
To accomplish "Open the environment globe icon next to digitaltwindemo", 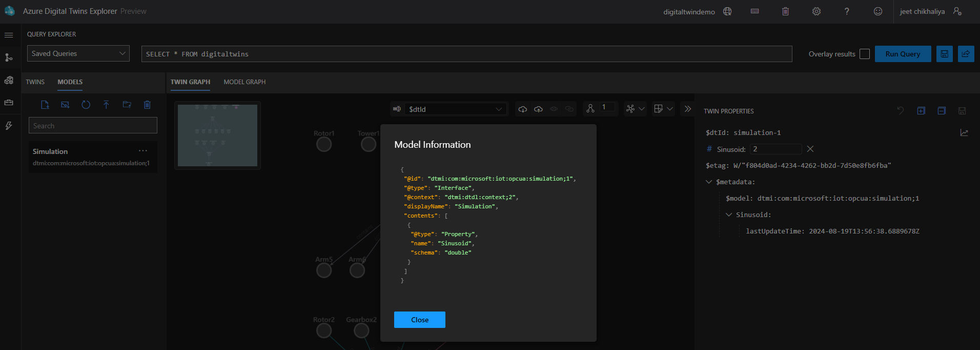I will point(727,11).
